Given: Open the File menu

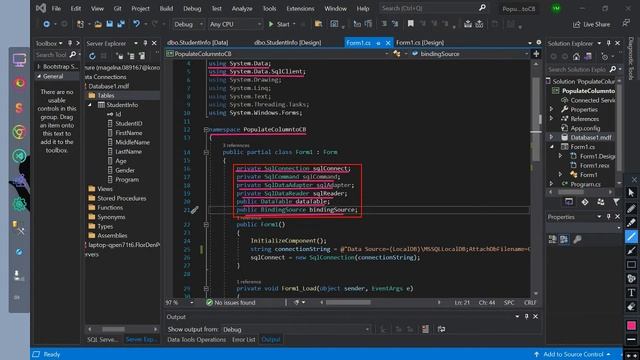Looking at the screenshot, I should tap(56, 8).
